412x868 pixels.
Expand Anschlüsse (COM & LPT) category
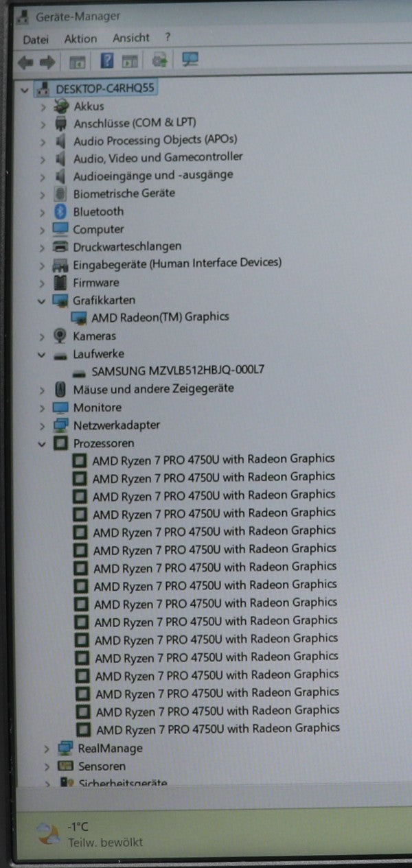tap(43, 124)
